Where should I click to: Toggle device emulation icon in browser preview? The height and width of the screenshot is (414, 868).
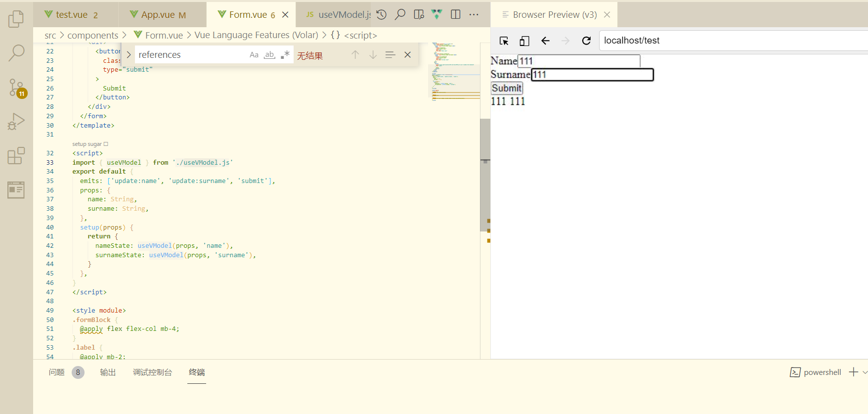(x=524, y=41)
